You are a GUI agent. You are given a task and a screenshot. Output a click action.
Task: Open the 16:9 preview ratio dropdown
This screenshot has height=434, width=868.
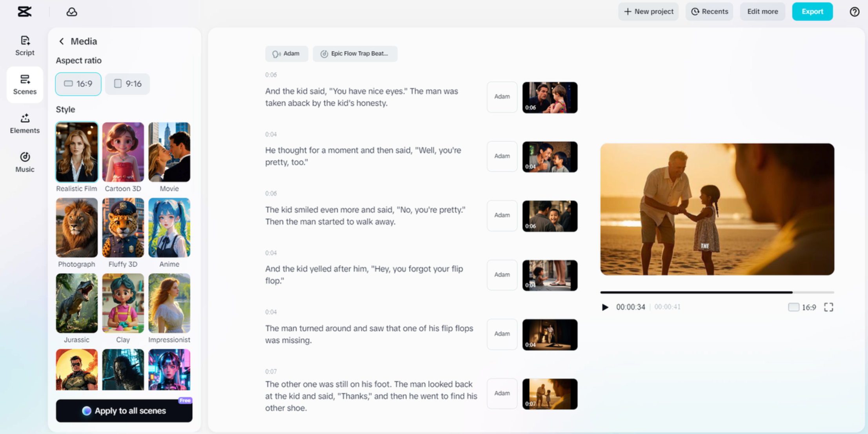pos(802,307)
